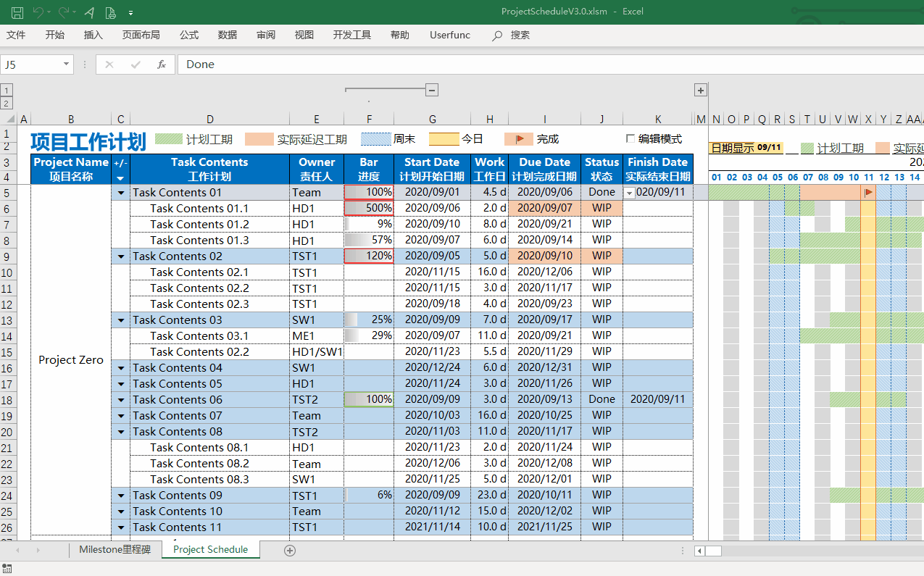Image resolution: width=924 pixels, height=576 pixels.
Task: Open the 页面布局 ribbon tab
Action: click(x=141, y=35)
